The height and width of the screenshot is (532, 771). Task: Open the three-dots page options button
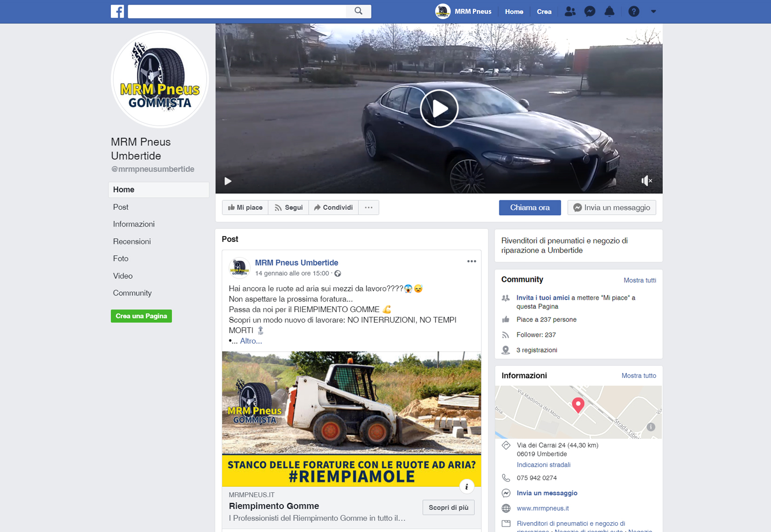click(369, 207)
